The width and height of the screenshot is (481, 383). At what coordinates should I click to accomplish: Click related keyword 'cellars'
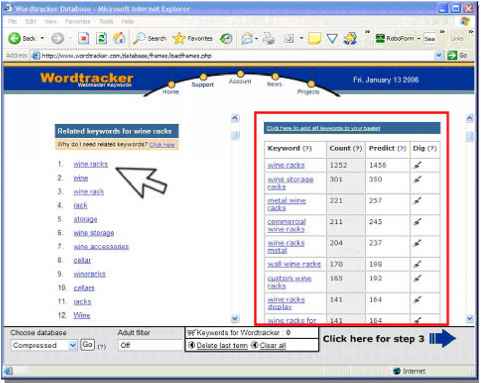tap(84, 288)
